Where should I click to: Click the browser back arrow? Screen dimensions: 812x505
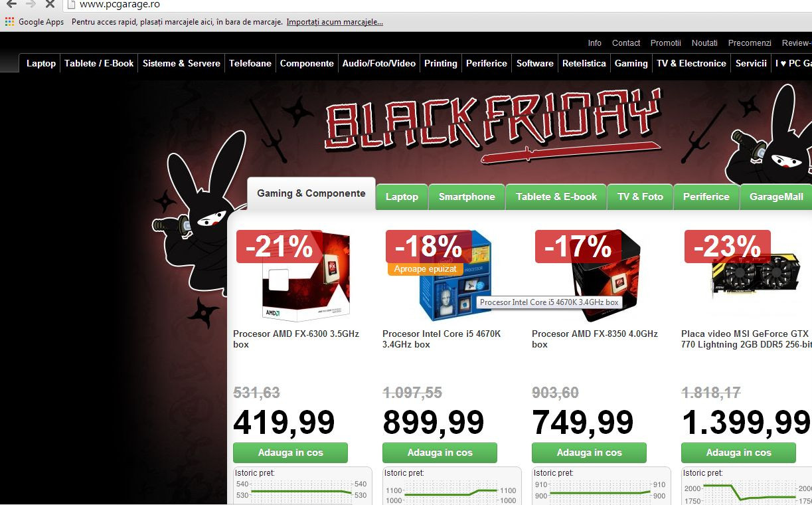pos(11,4)
